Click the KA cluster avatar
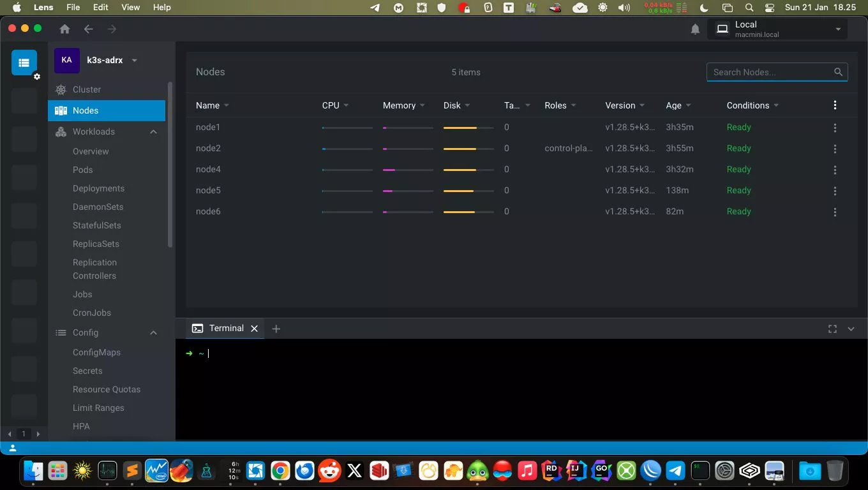Screen dimensions: 868x490 tap(66, 60)
